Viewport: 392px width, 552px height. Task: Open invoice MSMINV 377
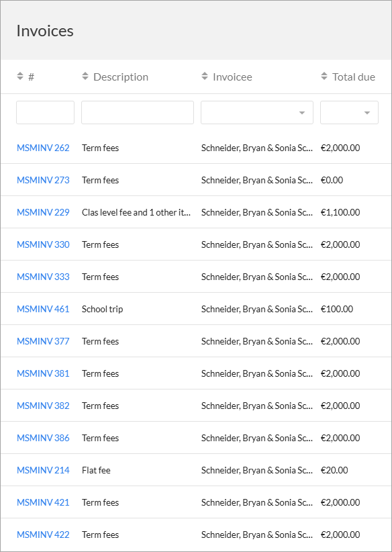[x=43, y=341]
